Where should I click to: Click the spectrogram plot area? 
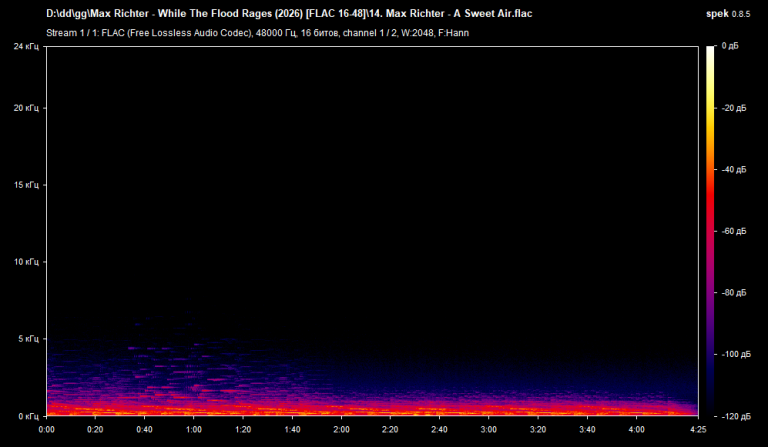tap(372, 231)
